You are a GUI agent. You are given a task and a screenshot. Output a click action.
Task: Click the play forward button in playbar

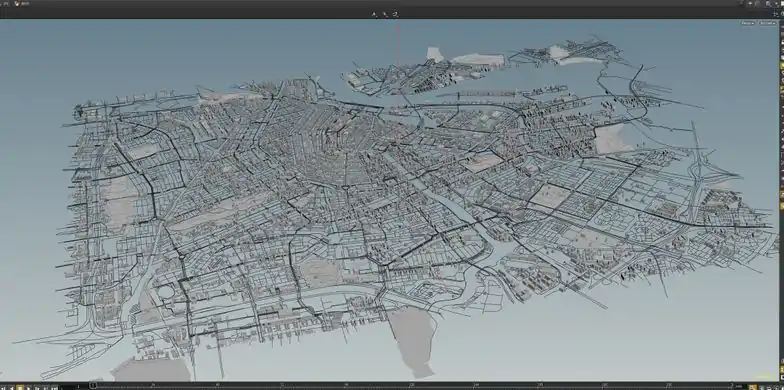coord(28,387)
